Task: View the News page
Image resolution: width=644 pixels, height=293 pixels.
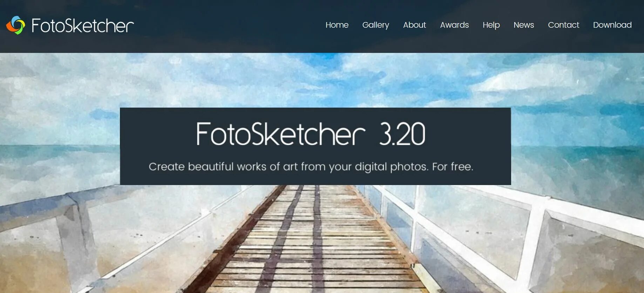Action: (524, 25)
